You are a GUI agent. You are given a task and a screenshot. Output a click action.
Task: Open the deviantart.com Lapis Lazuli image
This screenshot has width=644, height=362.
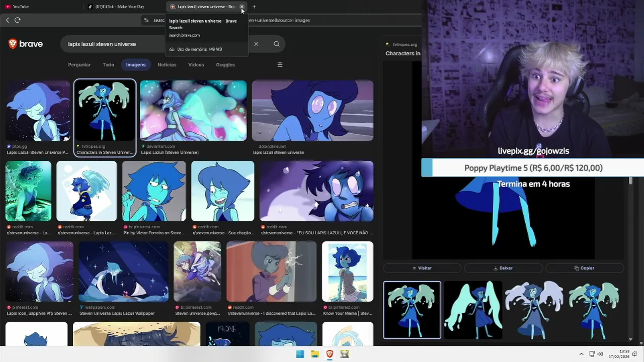(193, 111)
